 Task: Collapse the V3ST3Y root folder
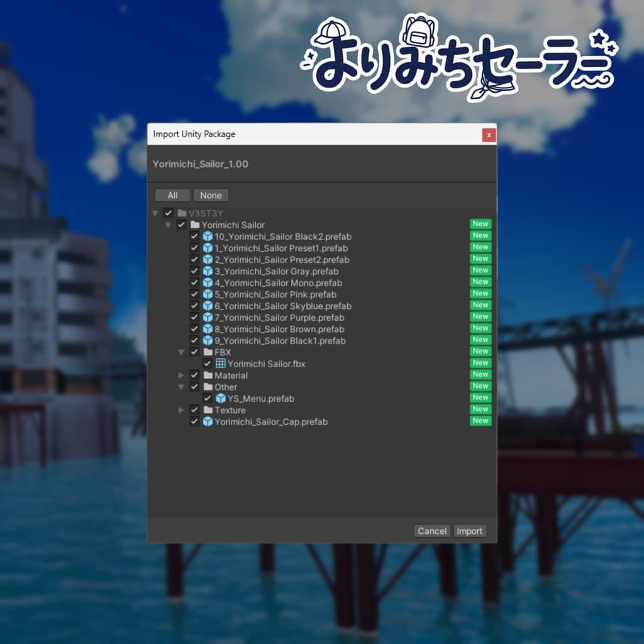coord(155,213)
